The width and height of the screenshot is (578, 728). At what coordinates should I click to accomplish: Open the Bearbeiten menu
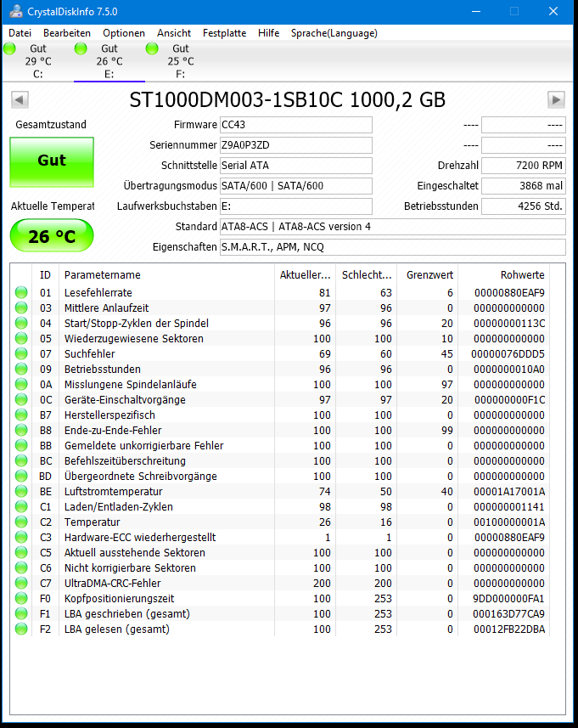(67, 33)
